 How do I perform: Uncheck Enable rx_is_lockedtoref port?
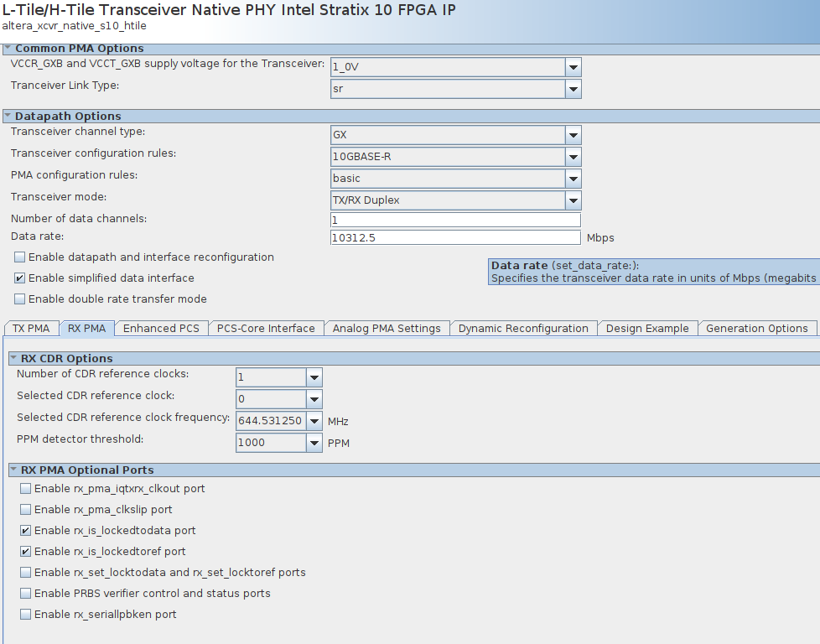pyautogui.click(x=26, y=551)
